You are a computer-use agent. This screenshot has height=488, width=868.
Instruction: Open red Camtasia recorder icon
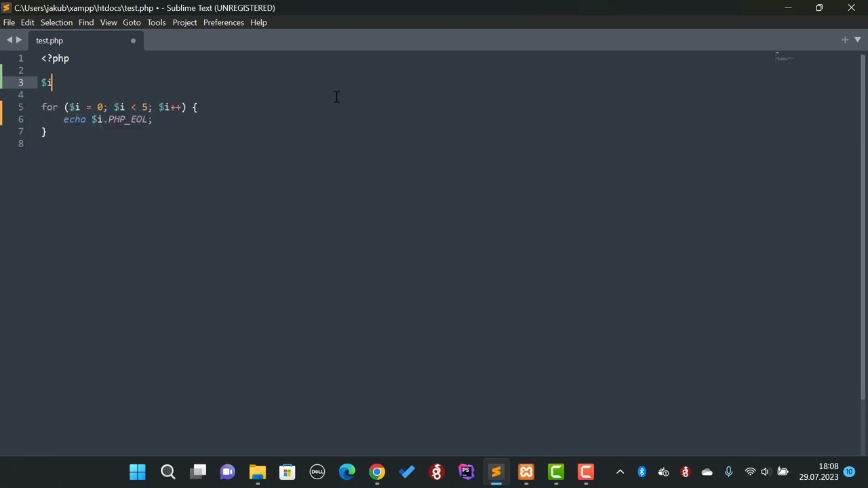(x=586, y=472)
